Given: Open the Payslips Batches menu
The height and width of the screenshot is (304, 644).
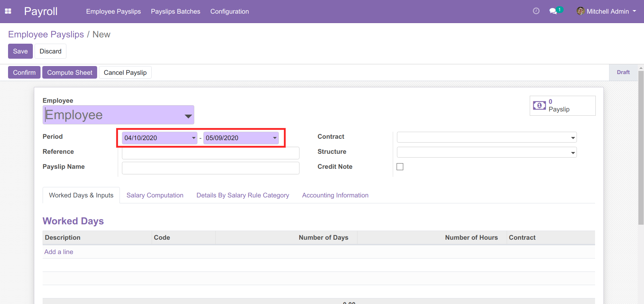Looking at the screenshot, I should (x=175, y=11).
